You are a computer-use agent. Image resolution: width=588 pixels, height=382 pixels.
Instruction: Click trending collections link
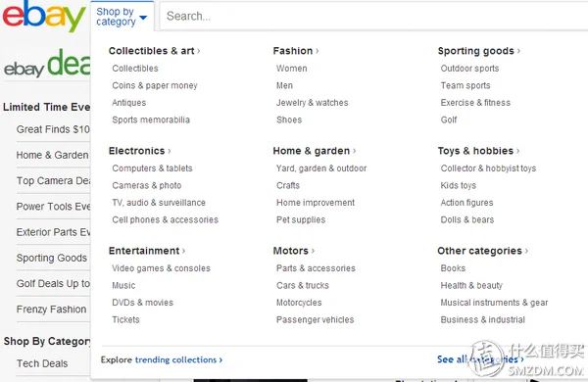pos(178,359)
